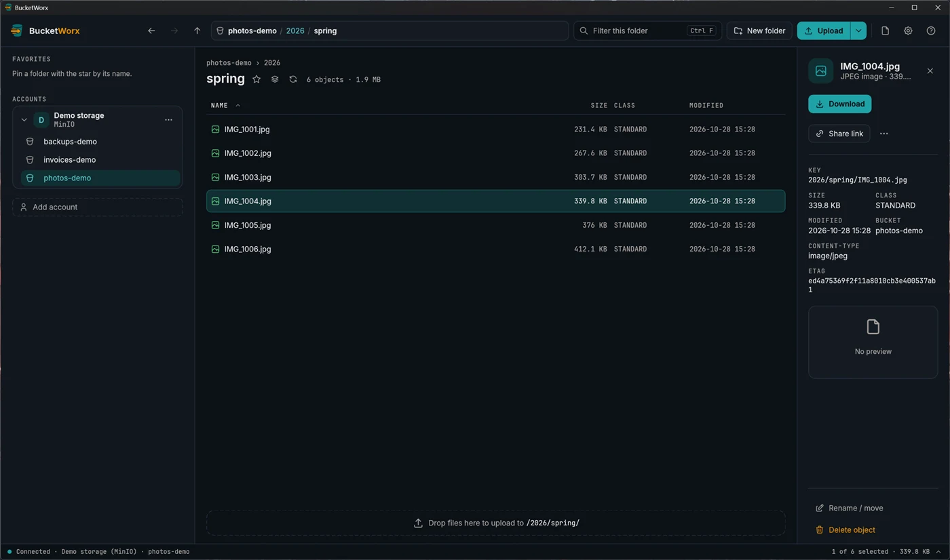950x560 pixels.
Task: Click photos-demo breadcrumb above spring
Action: tap(229, 62)
